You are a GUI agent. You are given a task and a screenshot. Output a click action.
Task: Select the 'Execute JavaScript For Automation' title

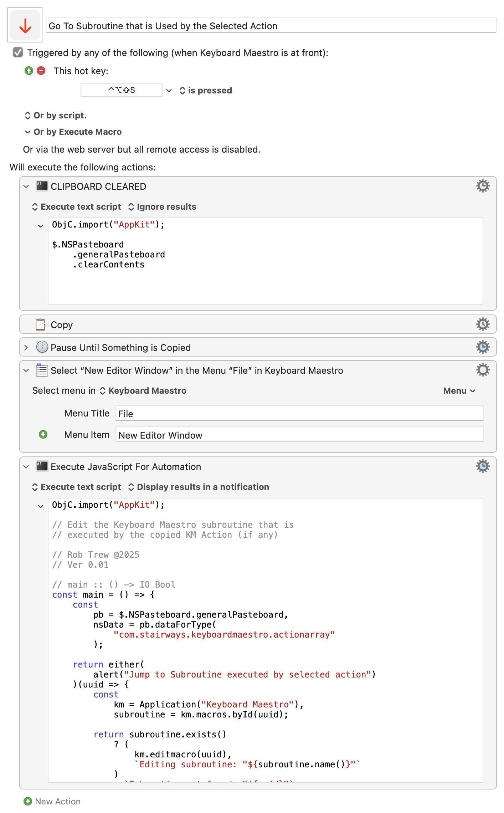[126, 467]
